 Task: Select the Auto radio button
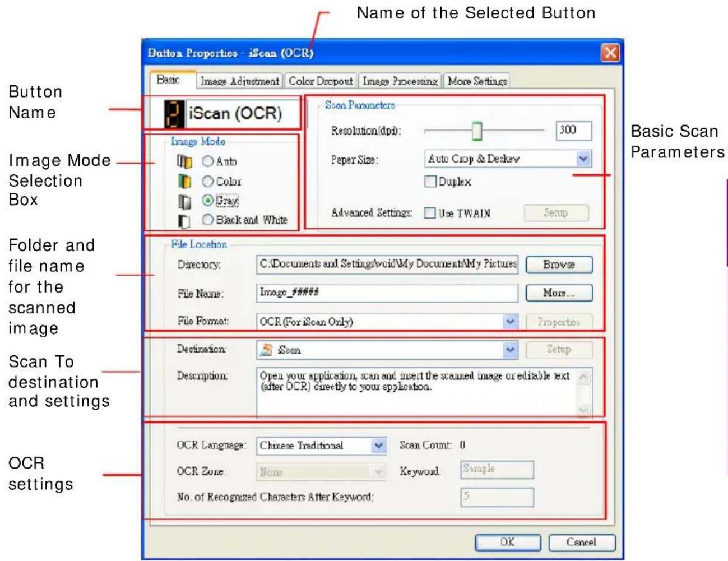[x=208, y=161]
